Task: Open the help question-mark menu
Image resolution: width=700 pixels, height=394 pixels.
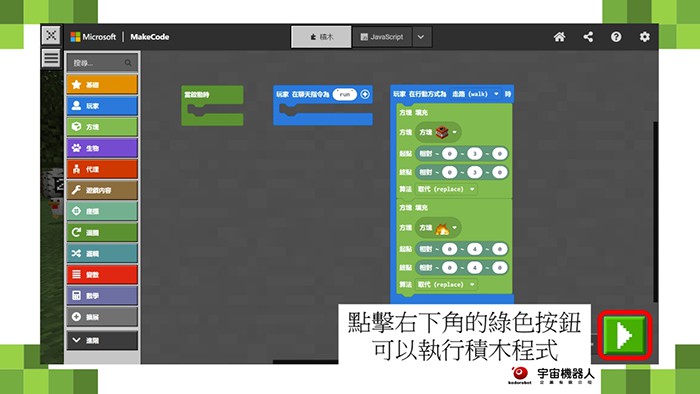Action: 616,37
